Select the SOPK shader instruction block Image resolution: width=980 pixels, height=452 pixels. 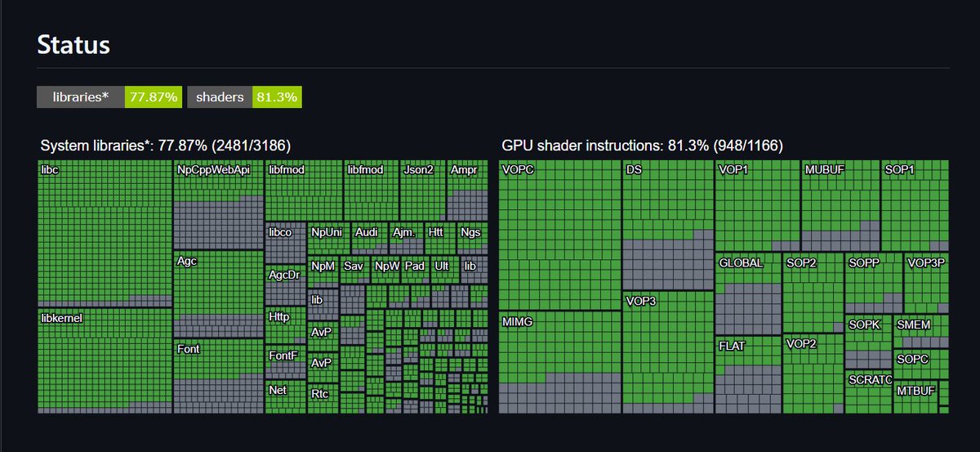tap(868, 342)
